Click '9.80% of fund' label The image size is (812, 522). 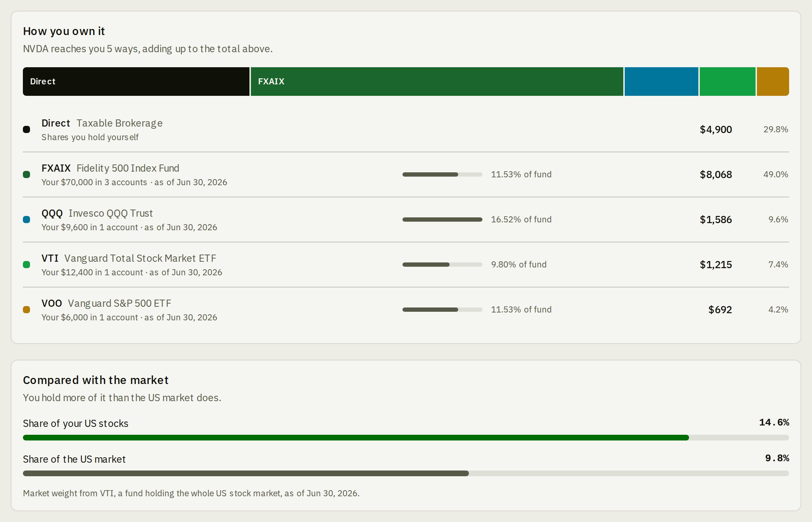tap(519, 265)
